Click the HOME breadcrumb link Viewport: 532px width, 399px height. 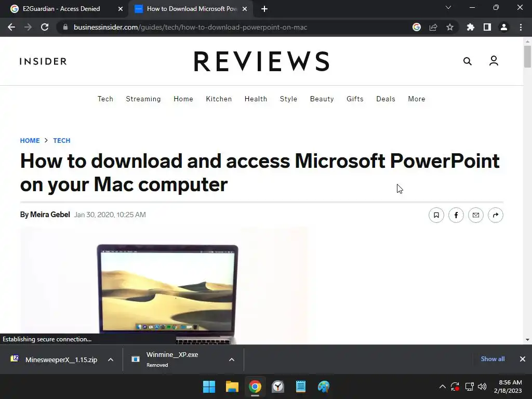tap(30, 140)
